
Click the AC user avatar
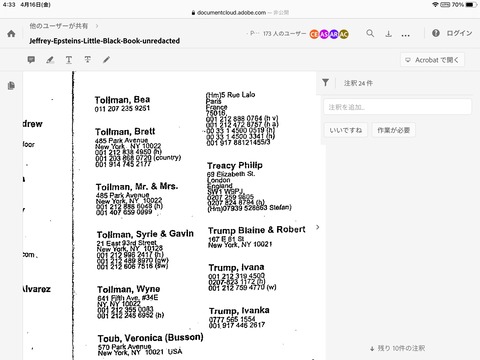tap(344, 34)
